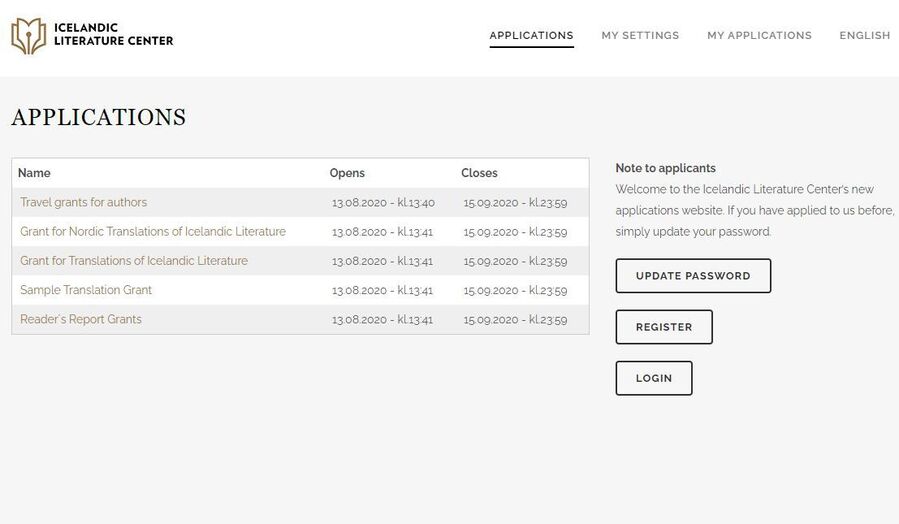Click the Icelandic Literature Center book logo icon
The width and height of the screenshot is (899, 524).
(x=28, y=36)
